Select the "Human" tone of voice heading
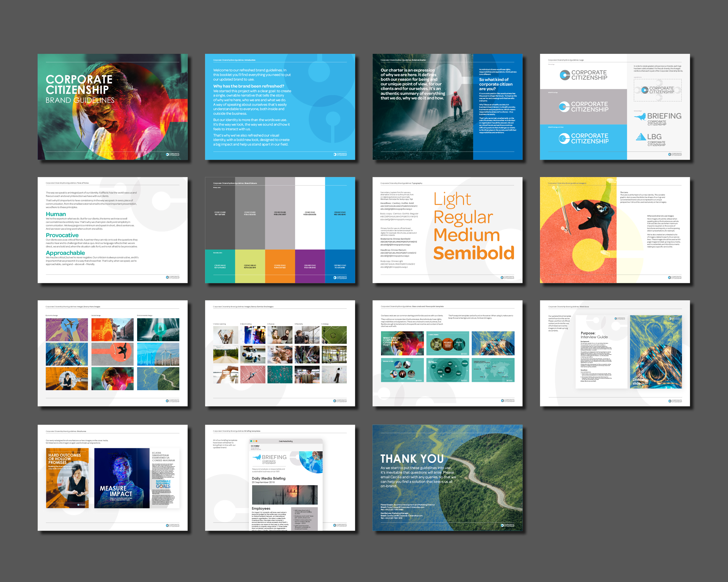This screenshot has height=582, width=728. 56,214
